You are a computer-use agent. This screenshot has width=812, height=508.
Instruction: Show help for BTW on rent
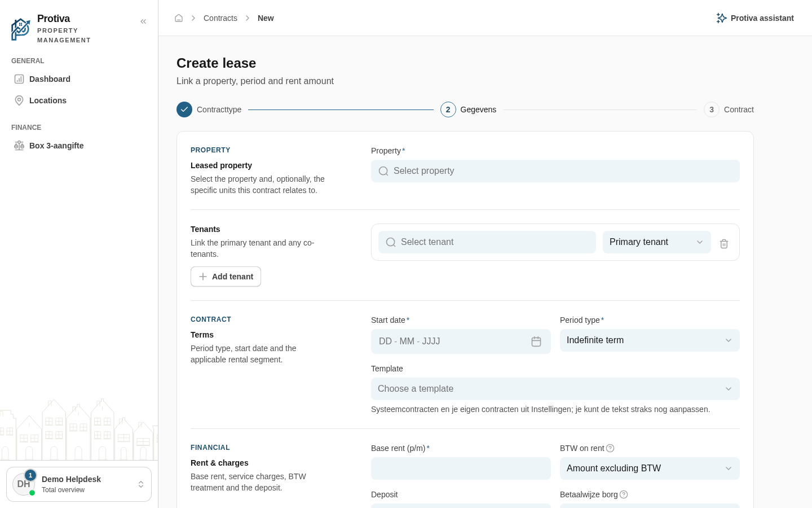[610, 448]
